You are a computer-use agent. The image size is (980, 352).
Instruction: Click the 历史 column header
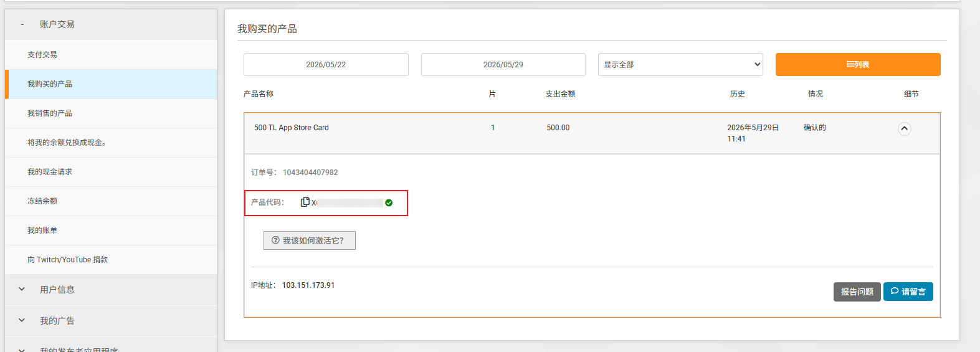coord(738,94)
